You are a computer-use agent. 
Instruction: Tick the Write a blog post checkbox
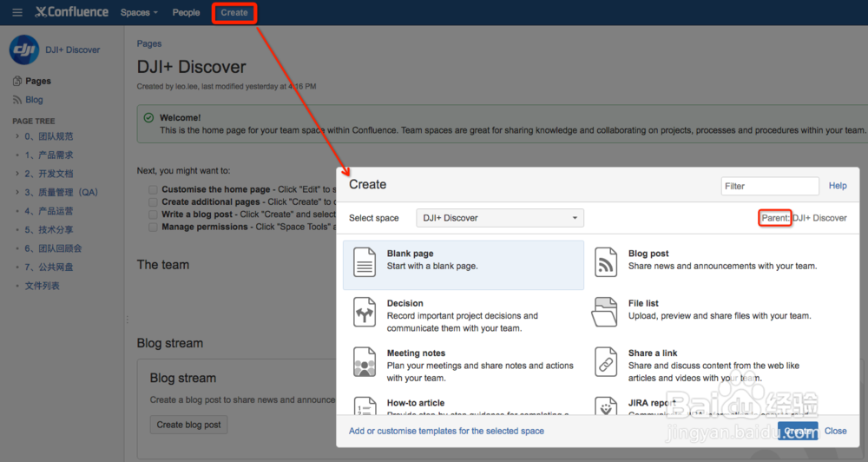153,214
